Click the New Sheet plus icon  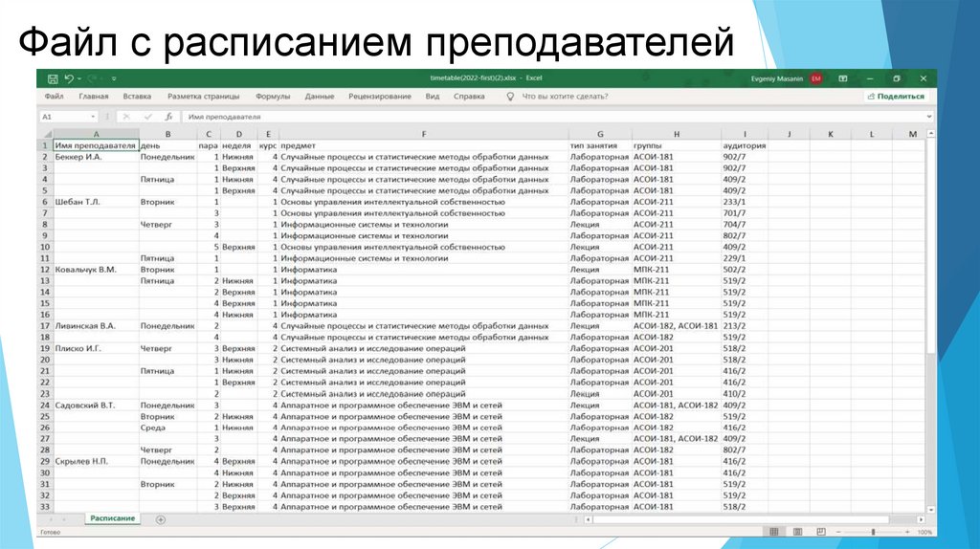tap(161, 519)
